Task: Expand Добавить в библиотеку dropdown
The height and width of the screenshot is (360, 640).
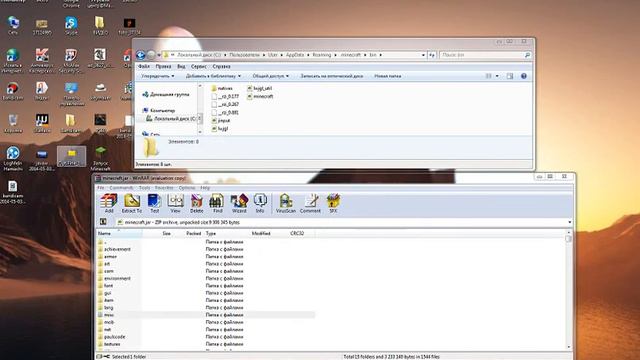Action: pos(213,76)
